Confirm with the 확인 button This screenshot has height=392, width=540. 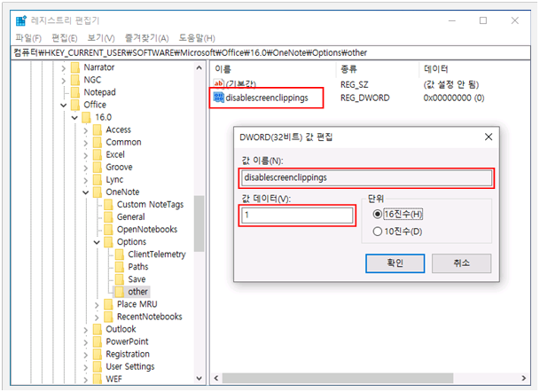click(x=395, y=263)
